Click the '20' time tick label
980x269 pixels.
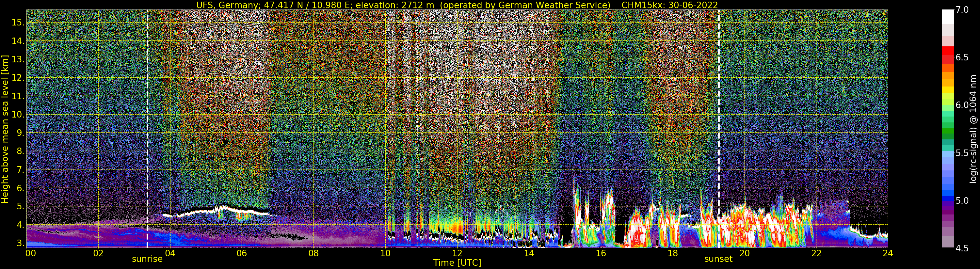click(744, 253)
